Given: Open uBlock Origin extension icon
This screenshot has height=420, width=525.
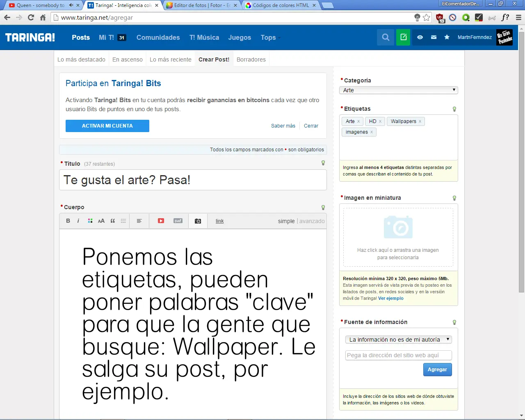Looking at the screenshot, I should (440, 18).
